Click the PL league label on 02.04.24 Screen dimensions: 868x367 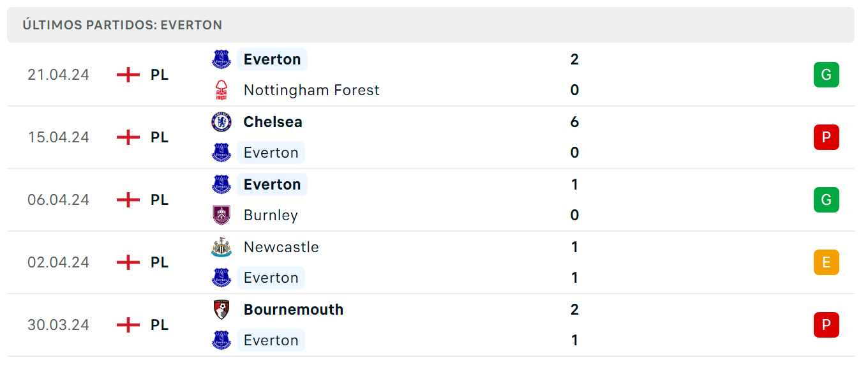160,262
